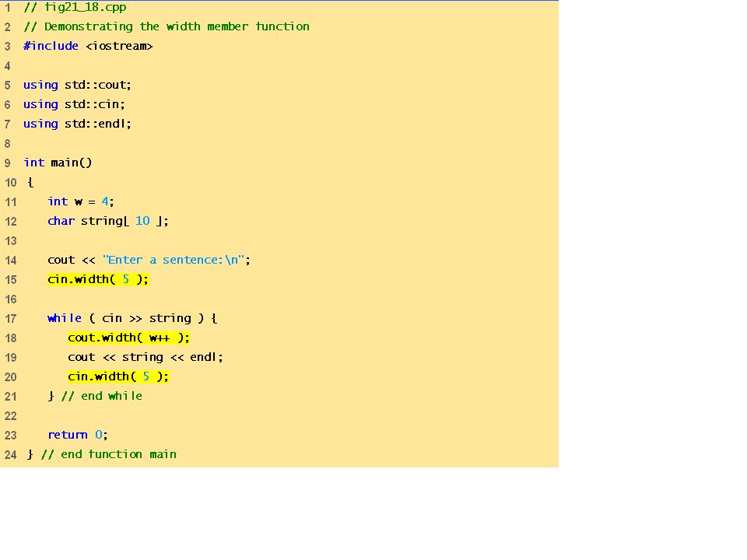
Task: Click the "#include" directive on line 3
Action: (51, 46)
